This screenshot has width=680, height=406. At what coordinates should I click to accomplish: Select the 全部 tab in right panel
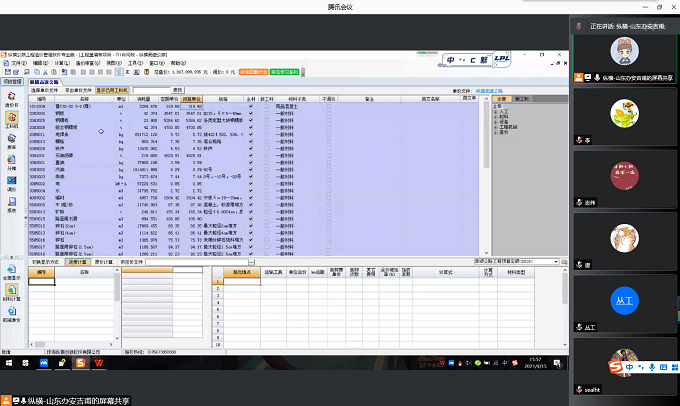coord(502,99)
